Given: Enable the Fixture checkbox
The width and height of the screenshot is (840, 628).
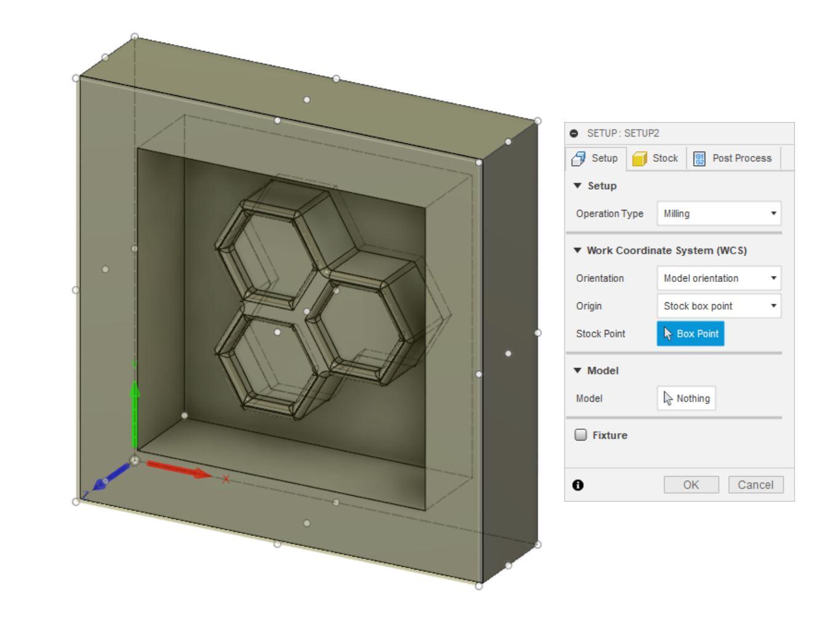Looking at the screenshot, I should (x=581, y=435).
